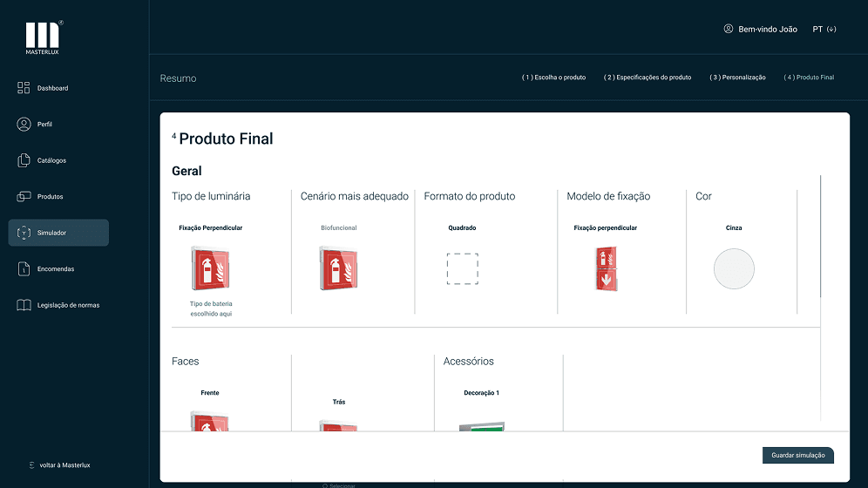Click the Faces section heading
Image resolution: width=868 pixels, height=488 pixels.
tap(186, 362)
